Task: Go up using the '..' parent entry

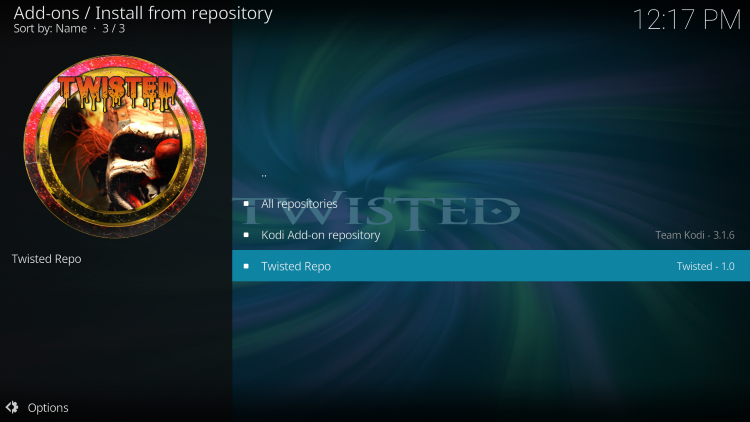Action: [x=491, y=173]
